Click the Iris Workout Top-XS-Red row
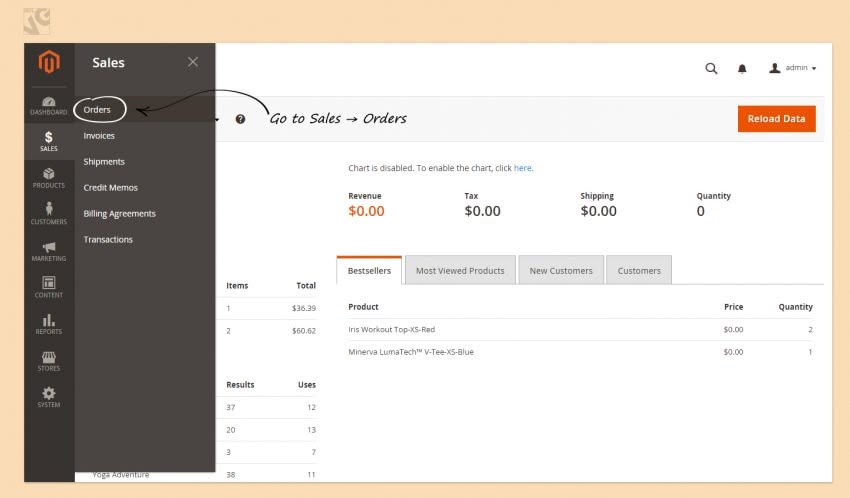The height and width of the screenshot is (498, 850). pyautogui.click(x=580, y=329)
